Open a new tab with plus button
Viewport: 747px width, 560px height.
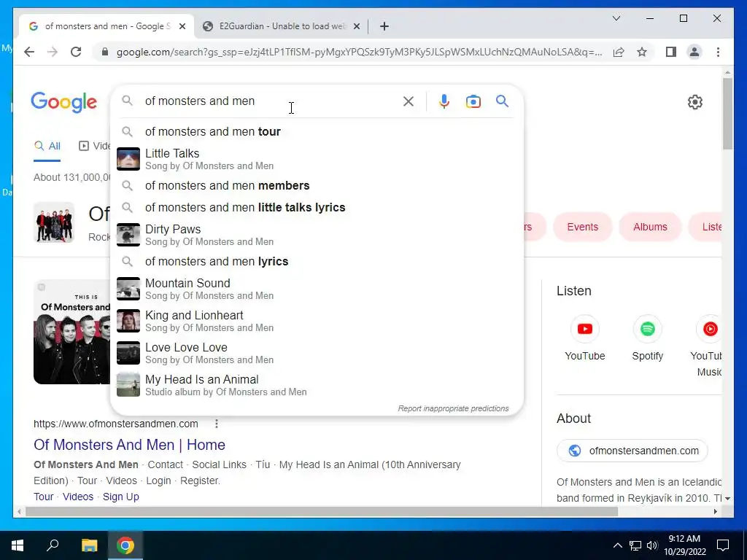click(384, 26)
